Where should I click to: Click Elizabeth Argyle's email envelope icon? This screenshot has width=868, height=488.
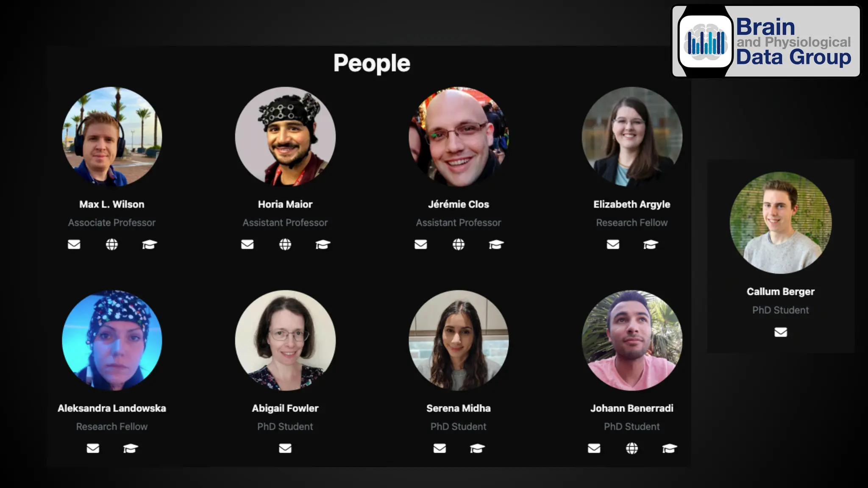613,244
